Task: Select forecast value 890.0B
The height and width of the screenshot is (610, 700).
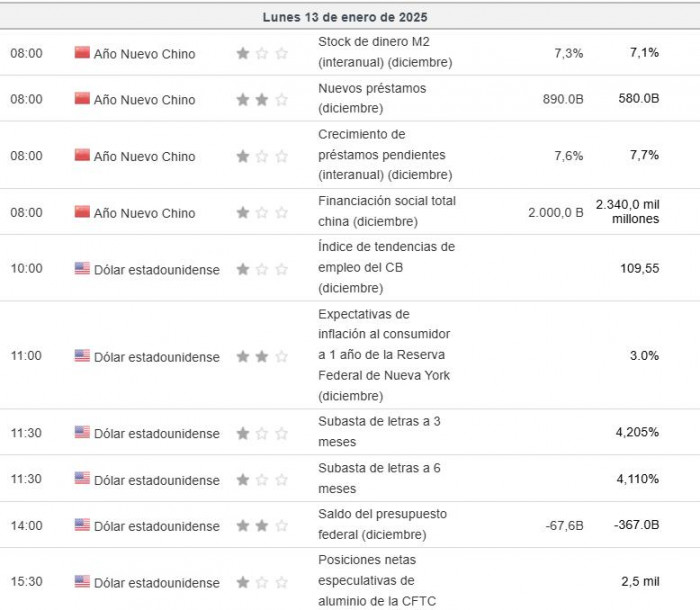Action: [x=563, y=99]
